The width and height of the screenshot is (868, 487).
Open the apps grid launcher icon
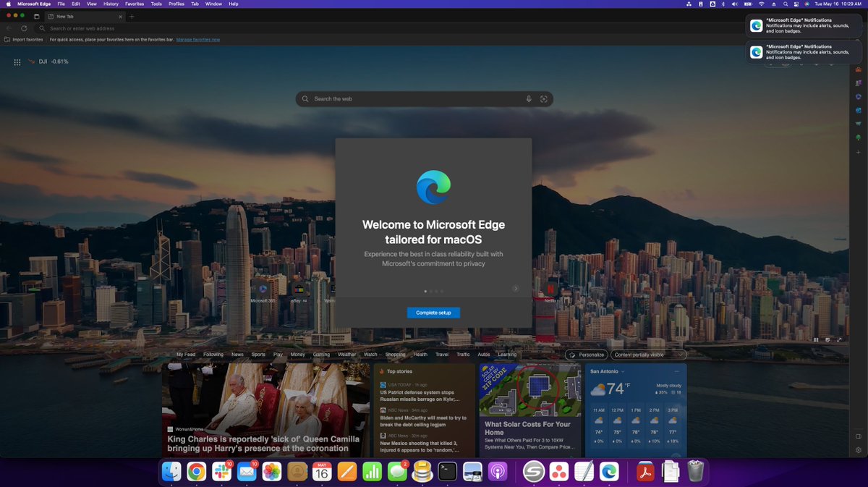17,62
